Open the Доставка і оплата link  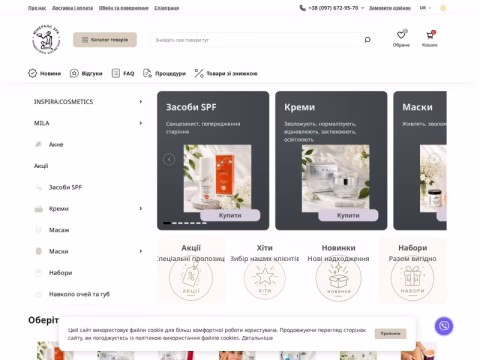point(72,8)
